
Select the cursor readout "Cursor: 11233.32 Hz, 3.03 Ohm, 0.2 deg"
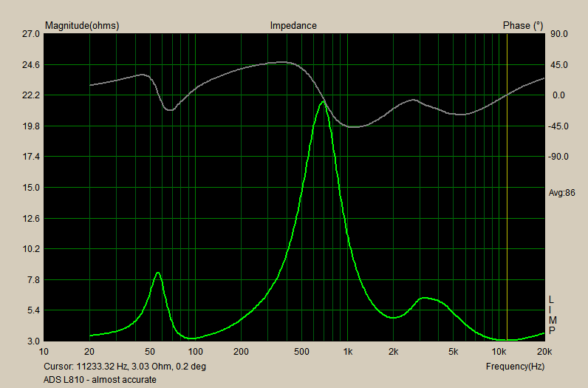(x=125, y=367)
